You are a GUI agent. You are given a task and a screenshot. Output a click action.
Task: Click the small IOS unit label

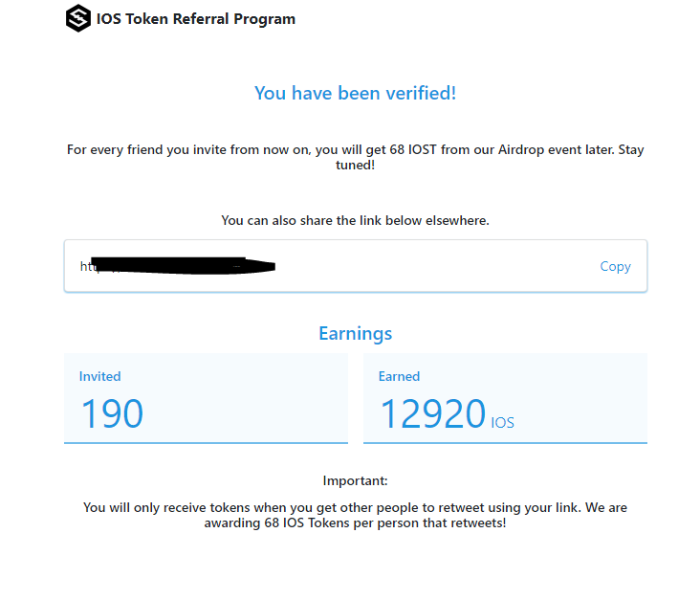coord(503,422)
